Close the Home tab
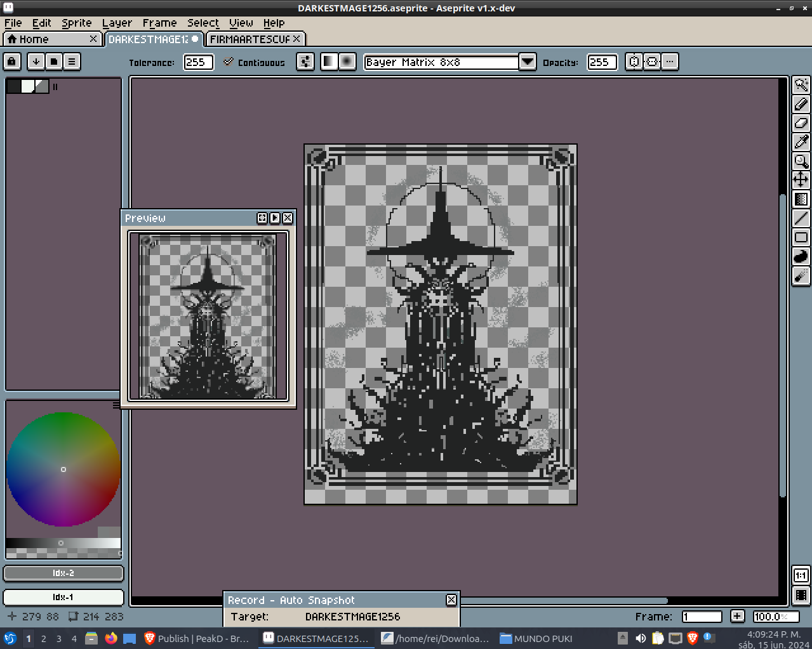 pos(93,39)
